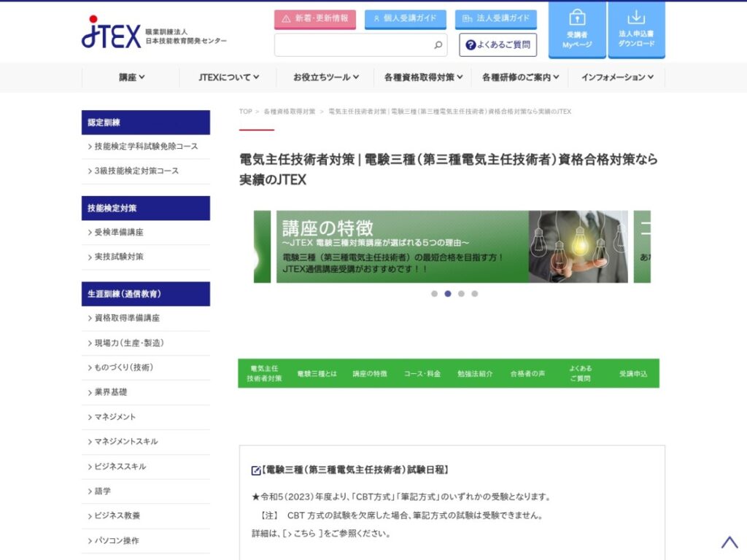Open 受検準備講座 sidebar link
Viewport: 747px width, 560px height.
(x=146, y=233)
